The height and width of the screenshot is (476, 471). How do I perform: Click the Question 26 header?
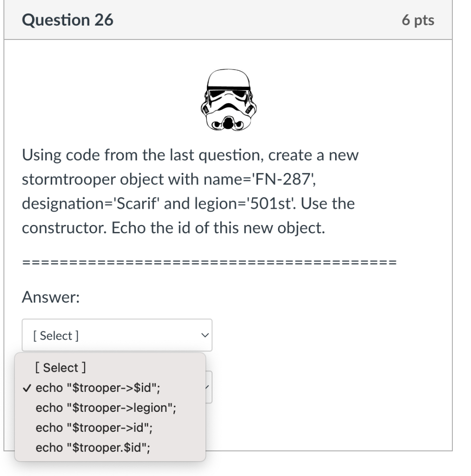coord(67,20)
